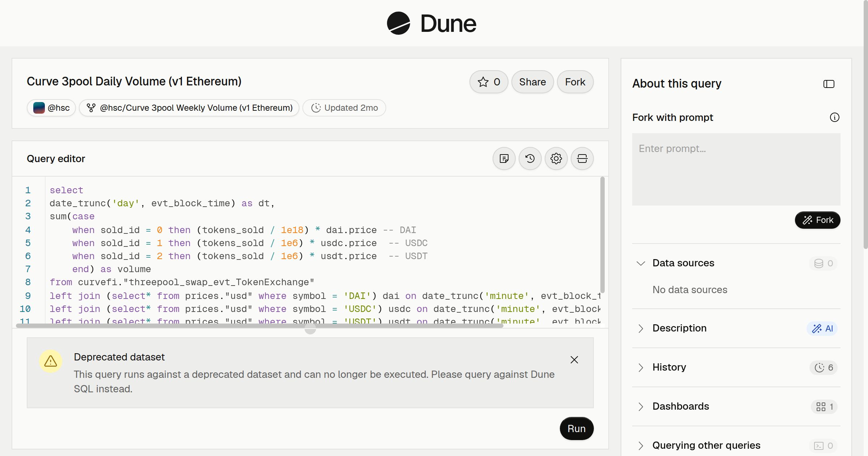Click the editor resize handle below code
This screenshot has height=456, width=868.
pos(310,329)
